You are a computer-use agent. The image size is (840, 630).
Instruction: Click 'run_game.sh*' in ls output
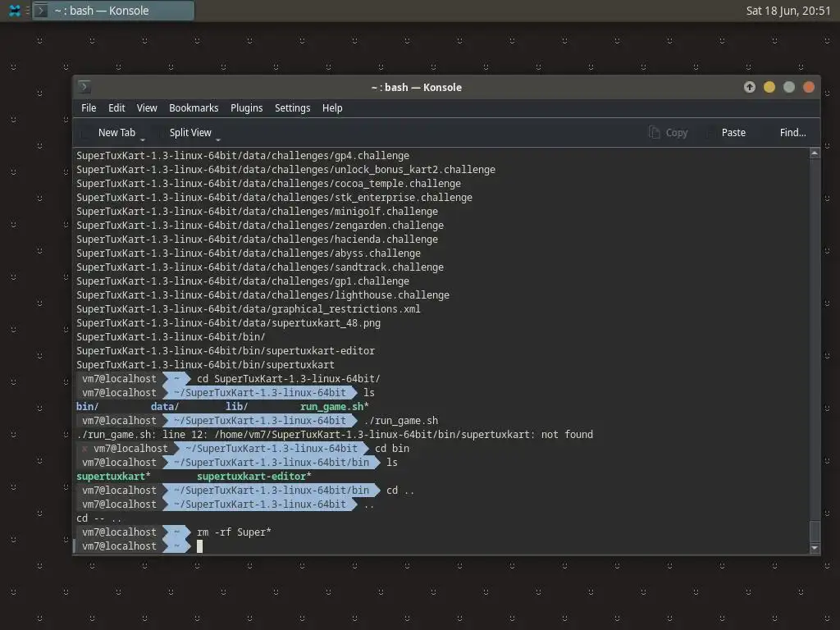click(x=335, y=407)
